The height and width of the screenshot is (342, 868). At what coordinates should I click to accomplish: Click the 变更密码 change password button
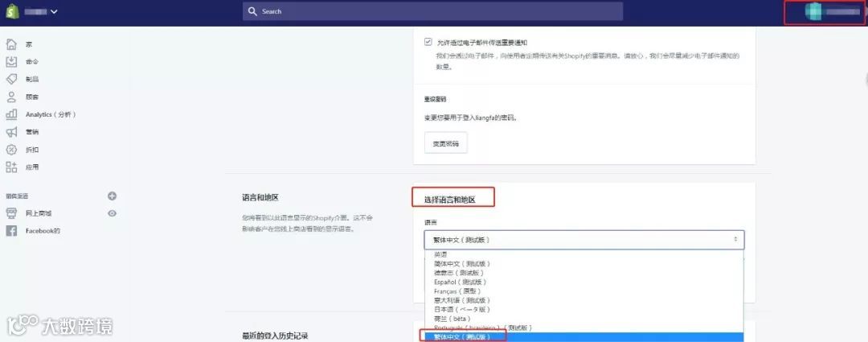(x=445, y=143)
